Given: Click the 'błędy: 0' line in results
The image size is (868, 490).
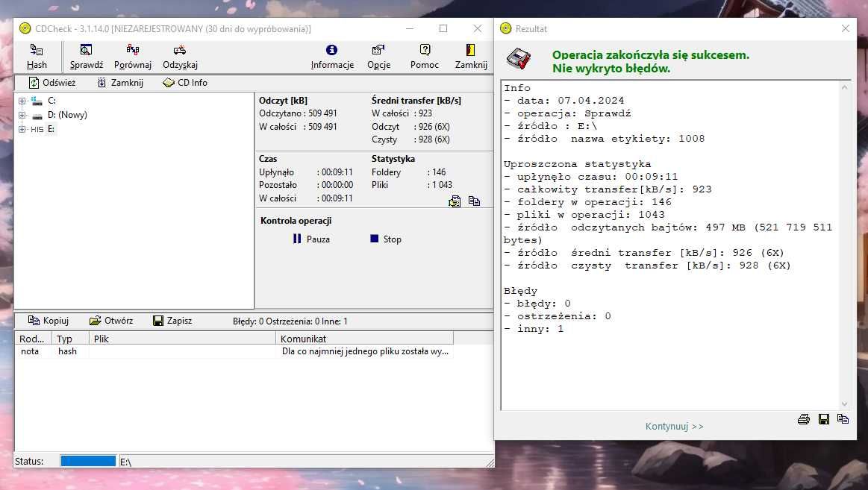Looking at the screenshot, I should tap(537, 304).
